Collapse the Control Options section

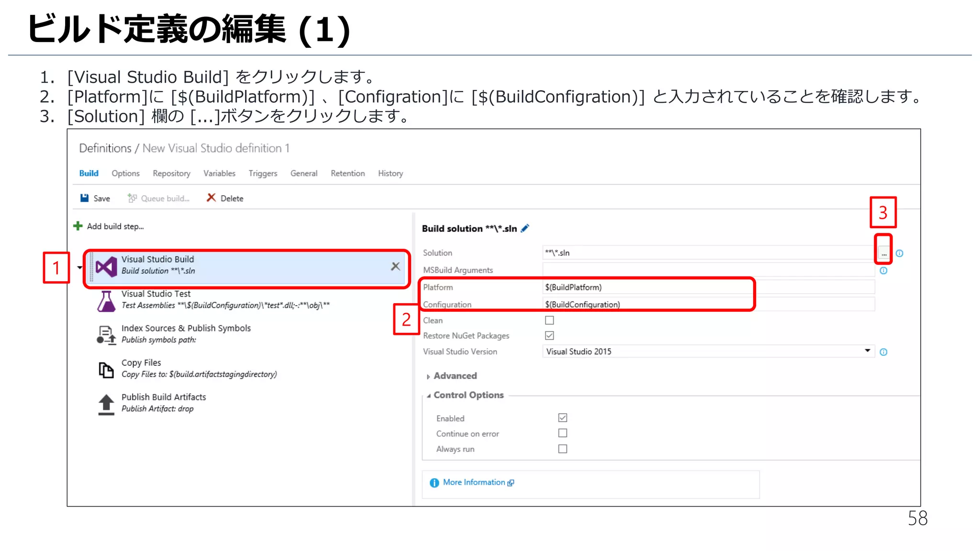[x=465, y=395]
